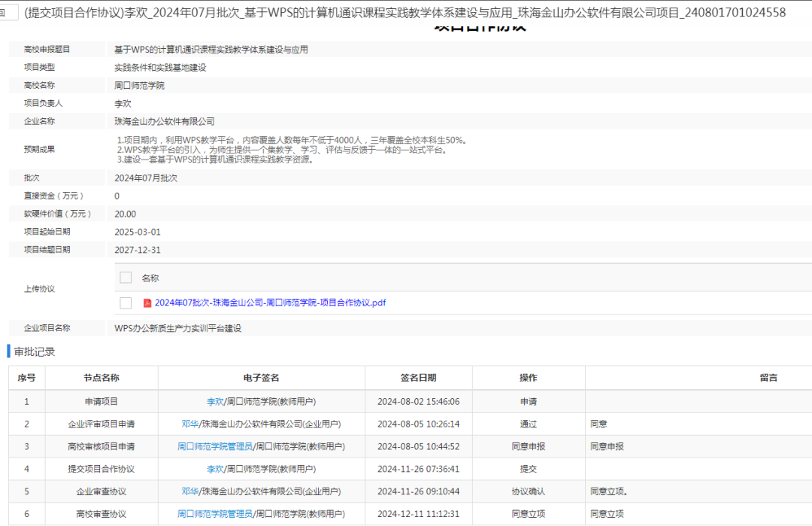This screenshot has width=812, height=526.
Task: Click signer 李欢 in row 1 申请项目
Action: click(216, 402)
